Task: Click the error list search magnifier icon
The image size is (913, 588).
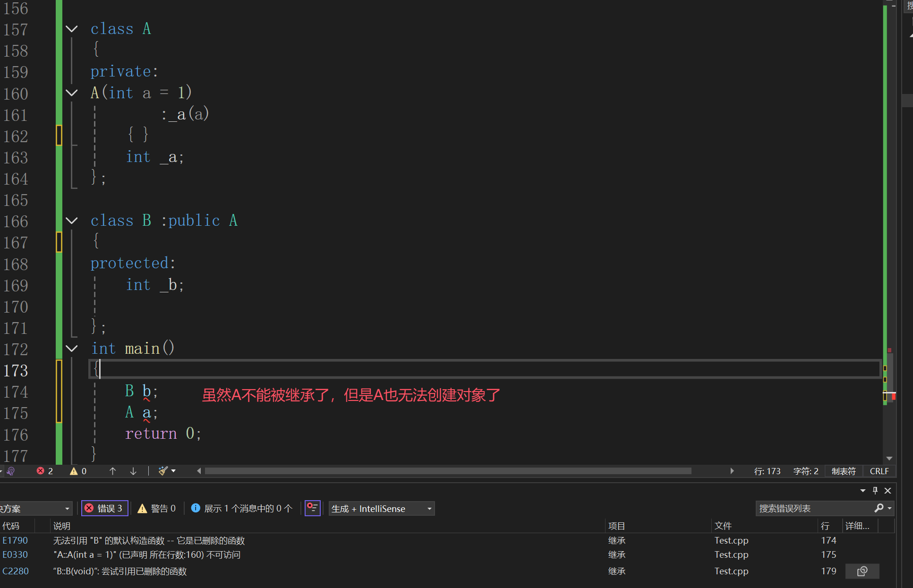Action: pos(879,508)
